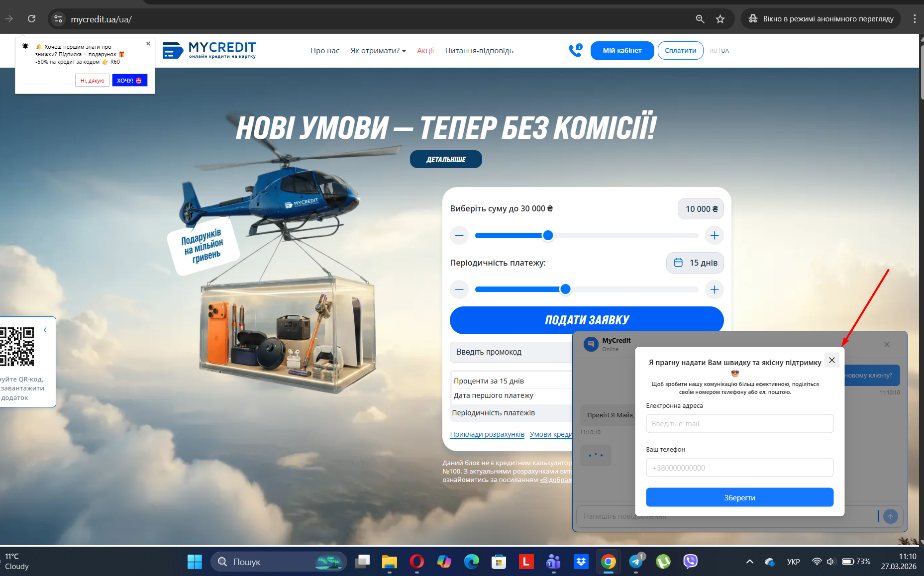This screenshot has width=924, height=576.
Task: Open the Chrome three-dot menu
Action: pos(915,19)
